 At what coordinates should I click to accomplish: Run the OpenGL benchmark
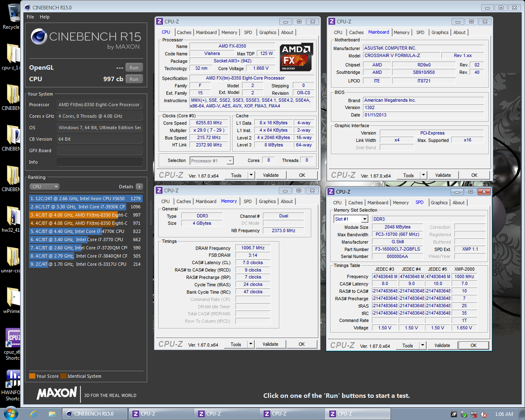134,68
